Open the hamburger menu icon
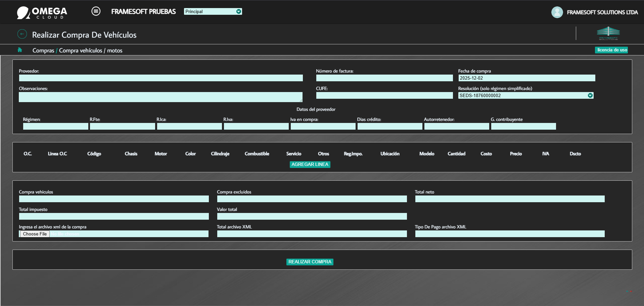644x306 pixels. 96,11
